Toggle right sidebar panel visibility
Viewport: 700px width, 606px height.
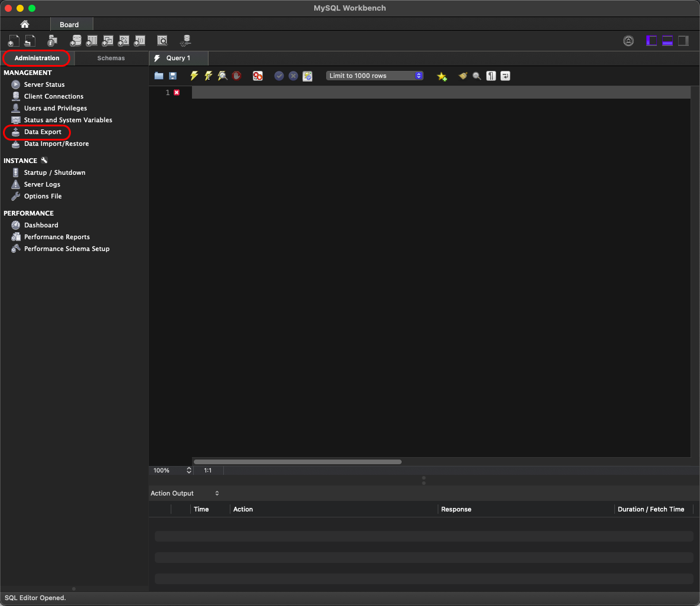683,41
